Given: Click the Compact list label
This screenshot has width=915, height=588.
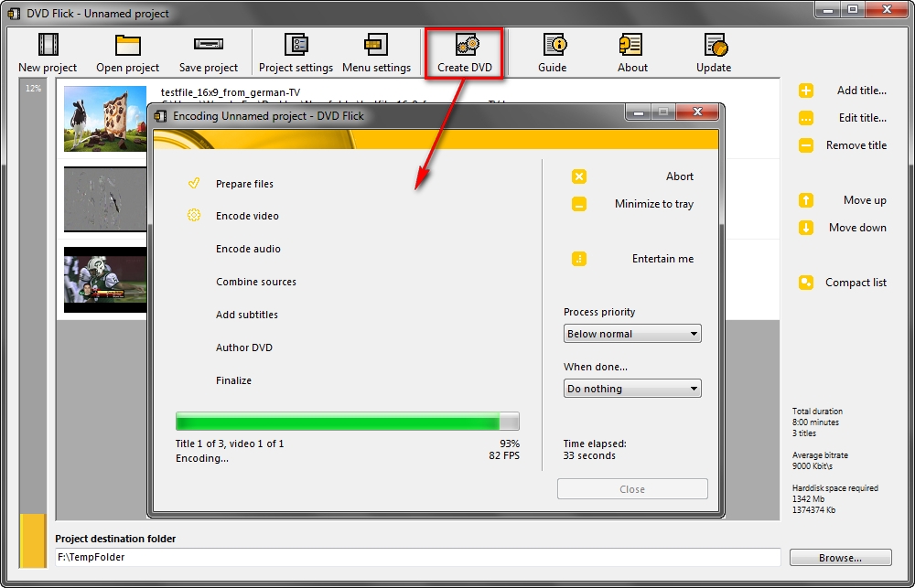Looking at the screenshot, I should point(856,283).
